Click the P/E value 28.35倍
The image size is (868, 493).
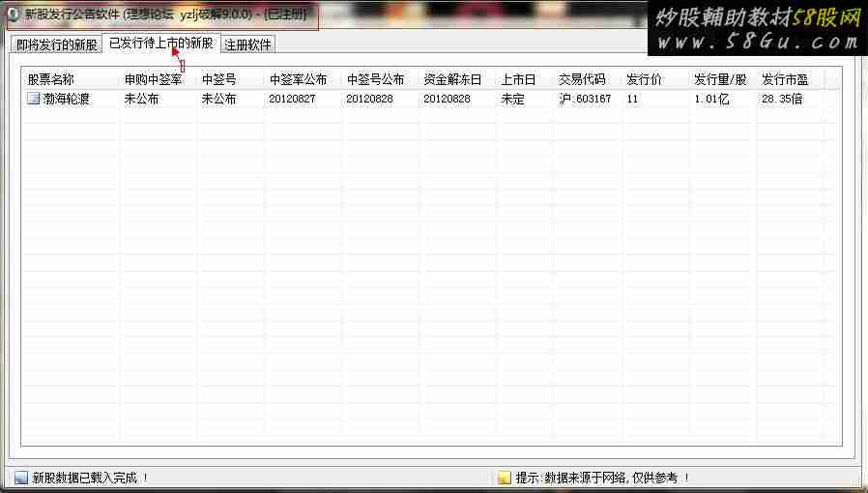[782, 99]
